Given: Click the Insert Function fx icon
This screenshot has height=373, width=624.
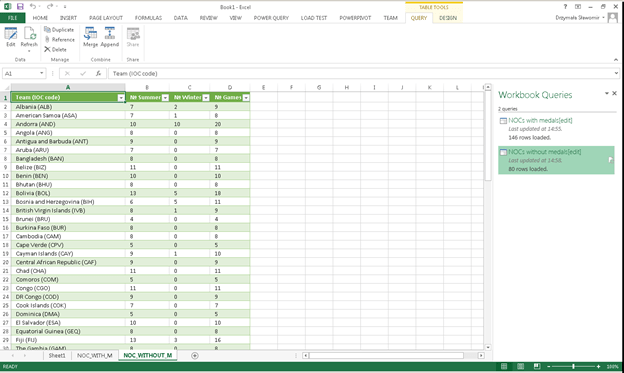Looking at the screenshot, I should [98, 74].
